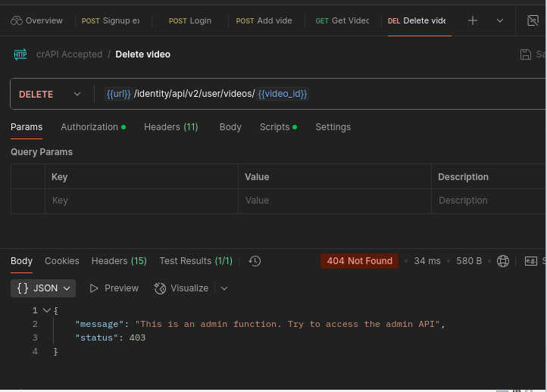This screenshot has width=547, height=392.
Task: Select the response Body tab
Action: (x=22, y=261)
